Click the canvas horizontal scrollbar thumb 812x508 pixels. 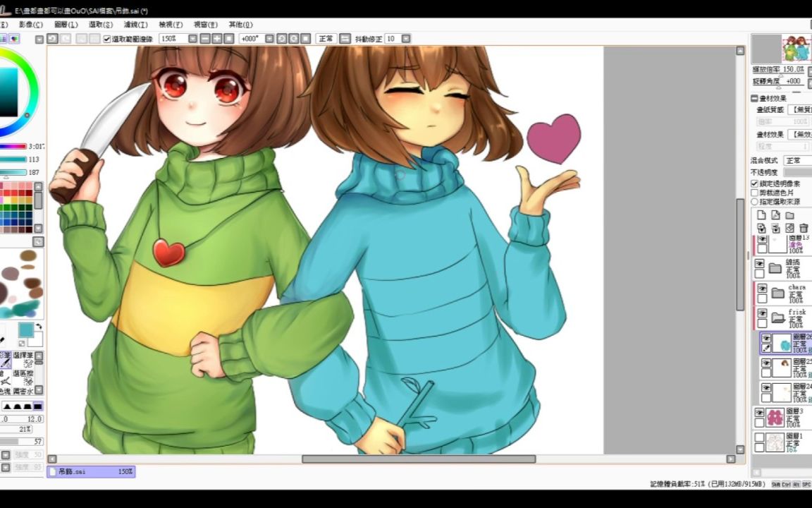419,459
